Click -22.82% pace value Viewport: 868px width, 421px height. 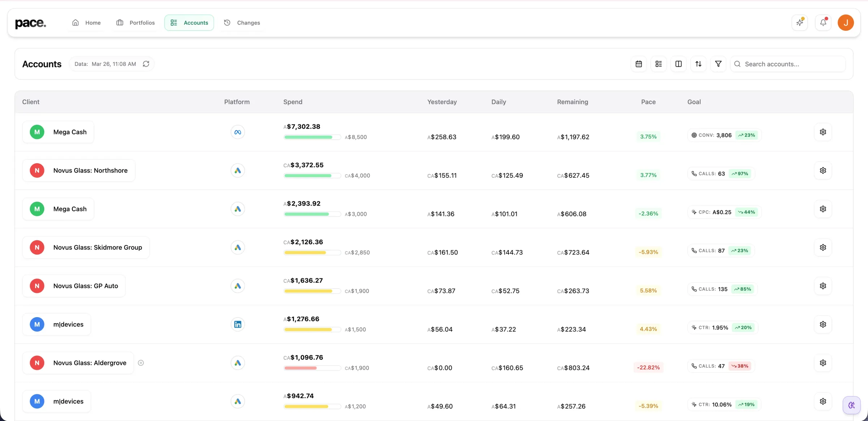648,367
